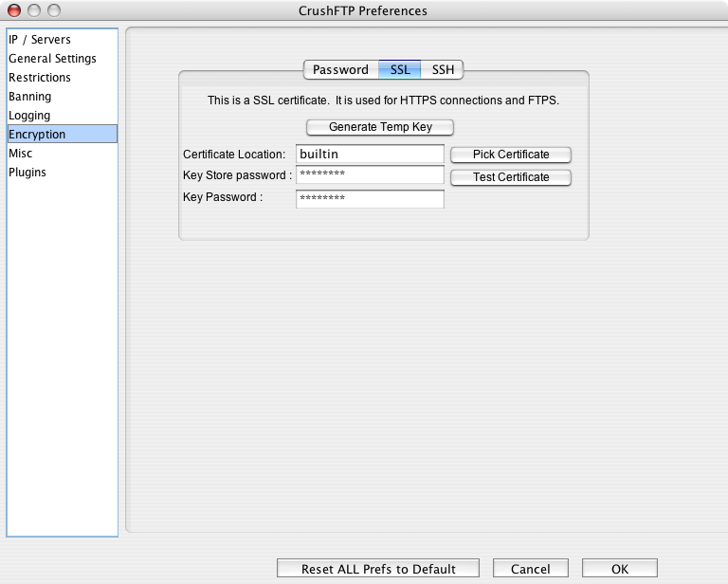The width and height of the screenshot is (728, 584).
Task: Cancel the preferences dialog
Action: (530, 569)
